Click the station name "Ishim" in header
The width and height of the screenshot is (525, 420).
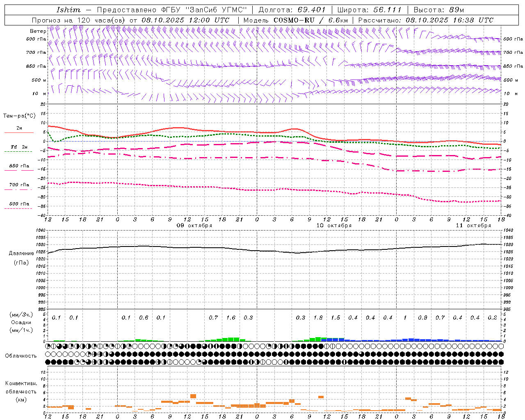point(68,10)
